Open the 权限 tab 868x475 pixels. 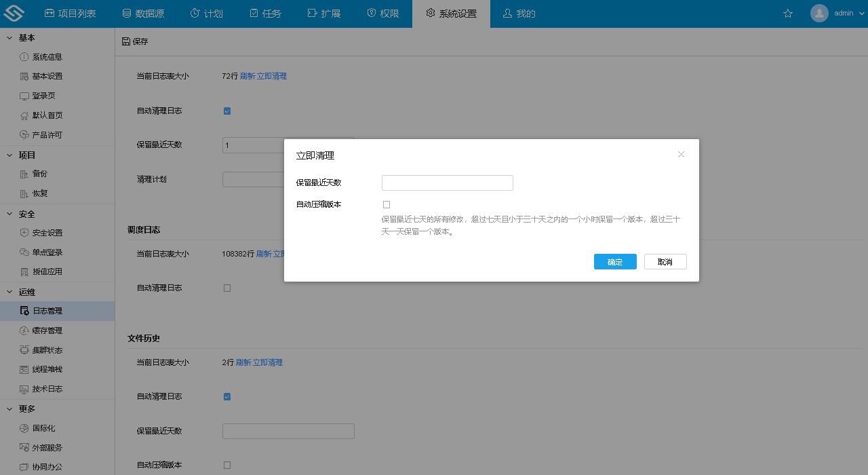pos(383,14)
